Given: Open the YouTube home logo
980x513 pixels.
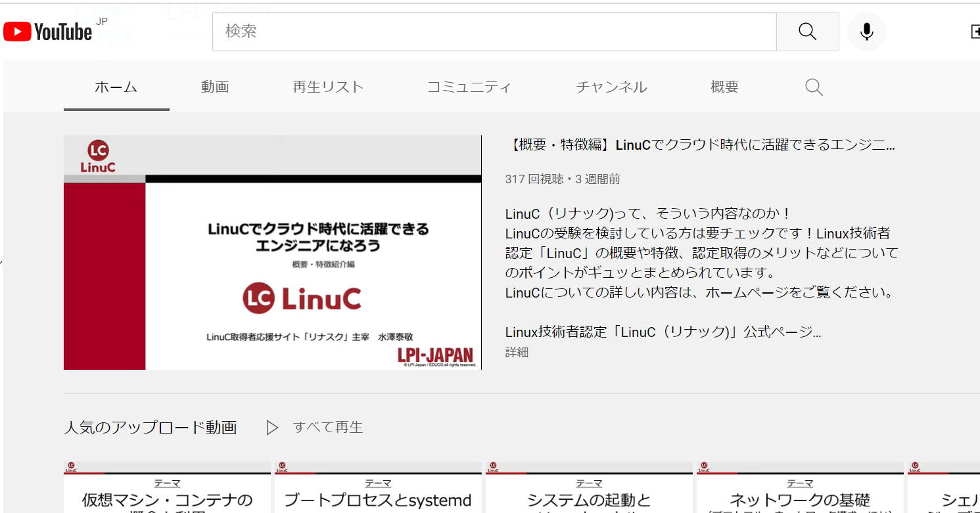Looking at the screenshot, I should coord(47,32).
